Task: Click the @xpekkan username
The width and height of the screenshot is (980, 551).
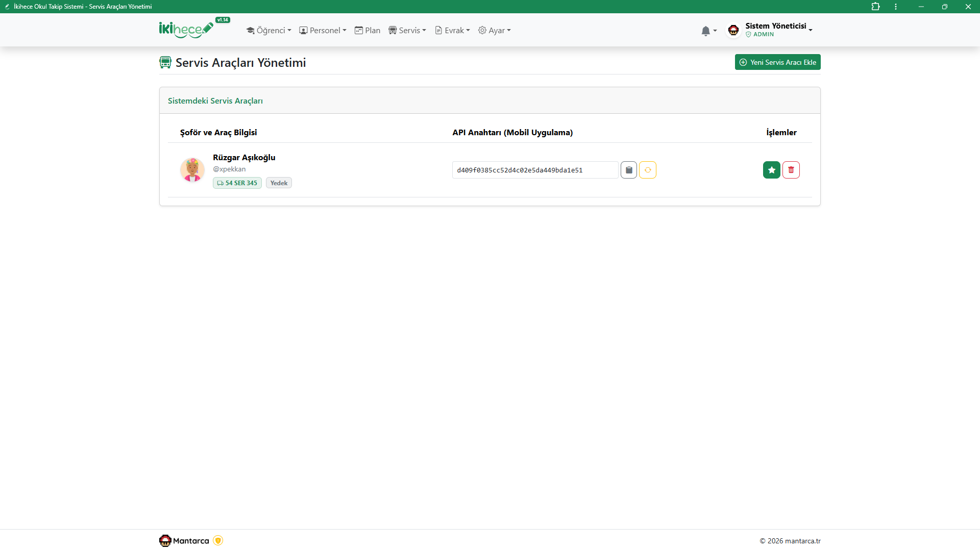Action: tap(229, 169)
